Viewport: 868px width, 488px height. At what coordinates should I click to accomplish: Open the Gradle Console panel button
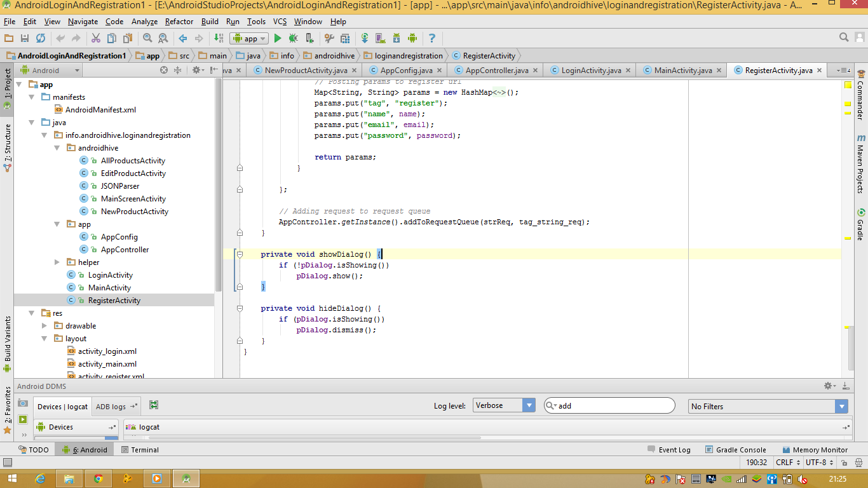[x=735, y=450]
